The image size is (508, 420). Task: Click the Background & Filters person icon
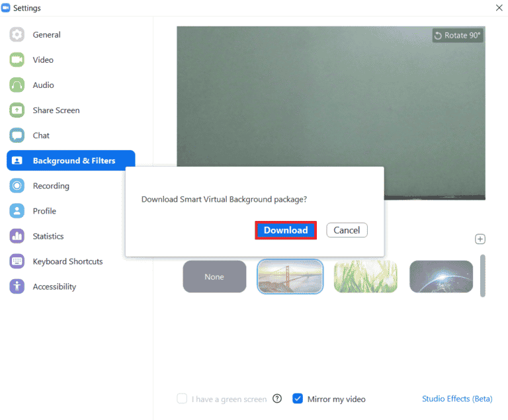(17, 161)
